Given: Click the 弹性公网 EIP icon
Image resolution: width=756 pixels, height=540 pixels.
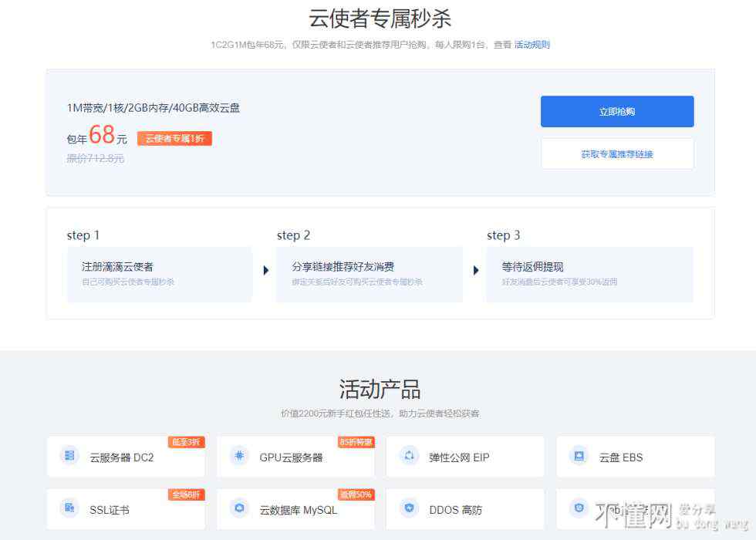Looking at the screenshot, I should [x=410, y=456].
